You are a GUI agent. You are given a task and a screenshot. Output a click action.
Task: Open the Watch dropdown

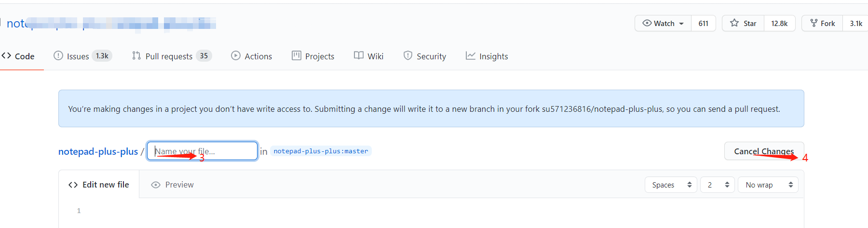[x=663, y=23]
